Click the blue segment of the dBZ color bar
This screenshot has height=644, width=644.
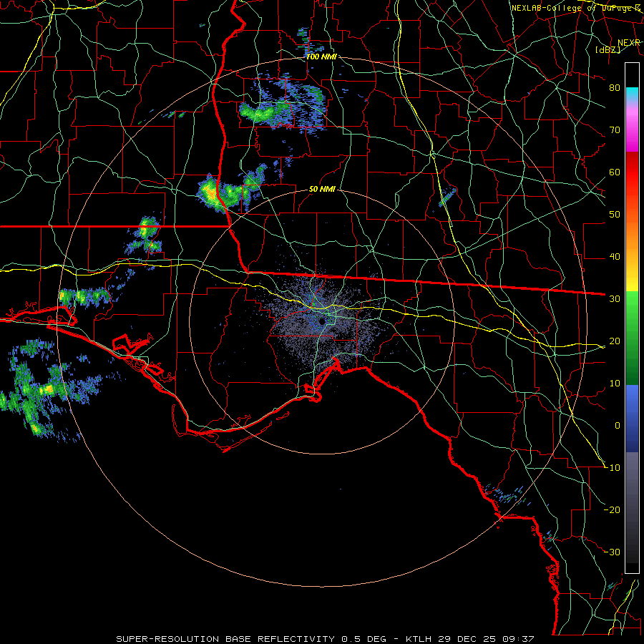click(x=632, y=419)
